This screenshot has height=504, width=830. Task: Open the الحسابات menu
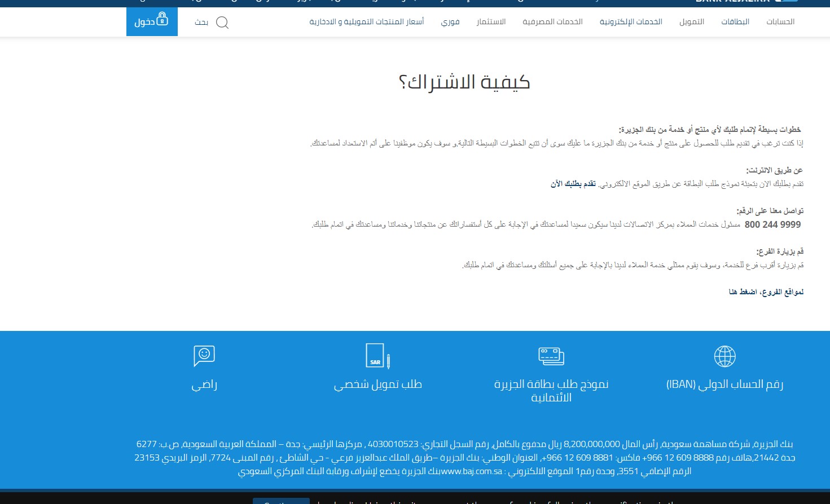[x=780, y=22]
